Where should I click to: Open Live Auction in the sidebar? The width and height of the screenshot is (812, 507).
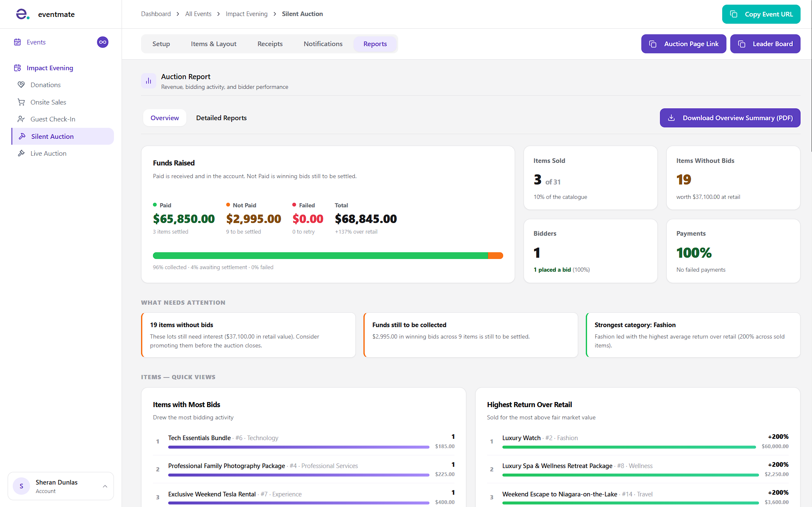48,153
